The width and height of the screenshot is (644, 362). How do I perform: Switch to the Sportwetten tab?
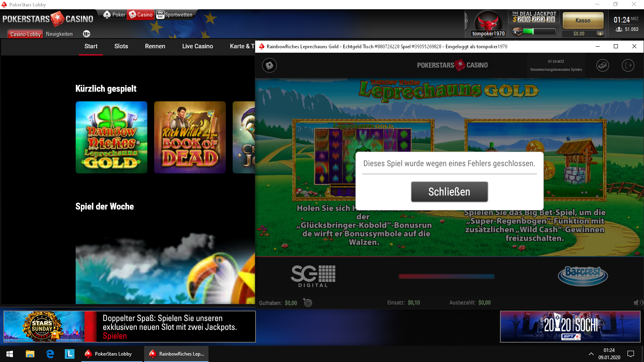(174, 15)
